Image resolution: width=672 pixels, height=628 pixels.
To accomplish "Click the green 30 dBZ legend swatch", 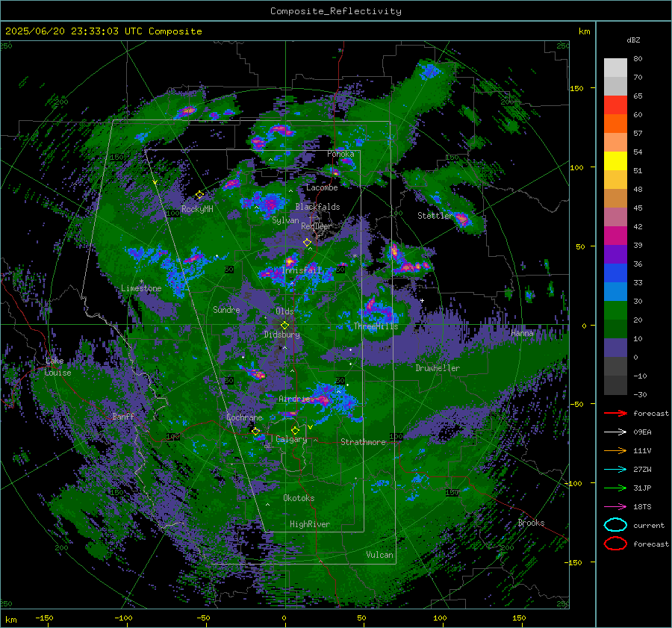I will (615, 311).
